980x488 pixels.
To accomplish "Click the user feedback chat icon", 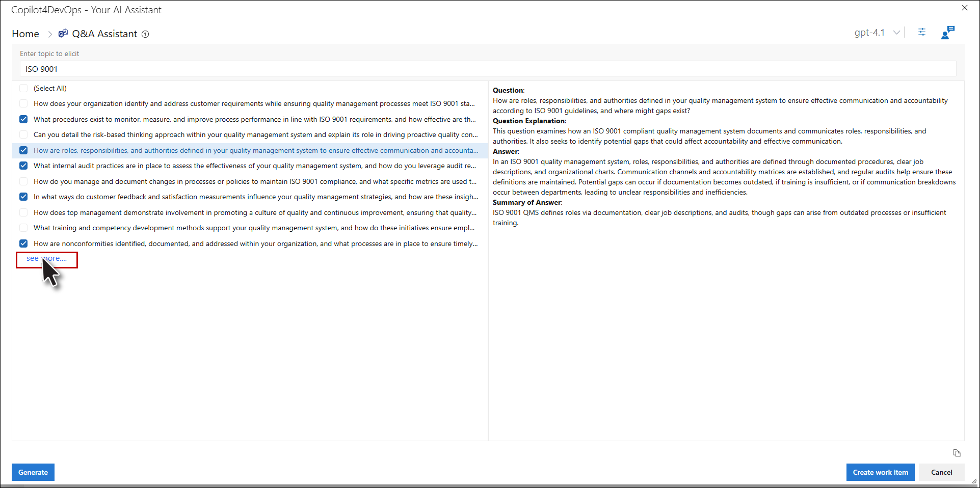I will tap(947, 33).
